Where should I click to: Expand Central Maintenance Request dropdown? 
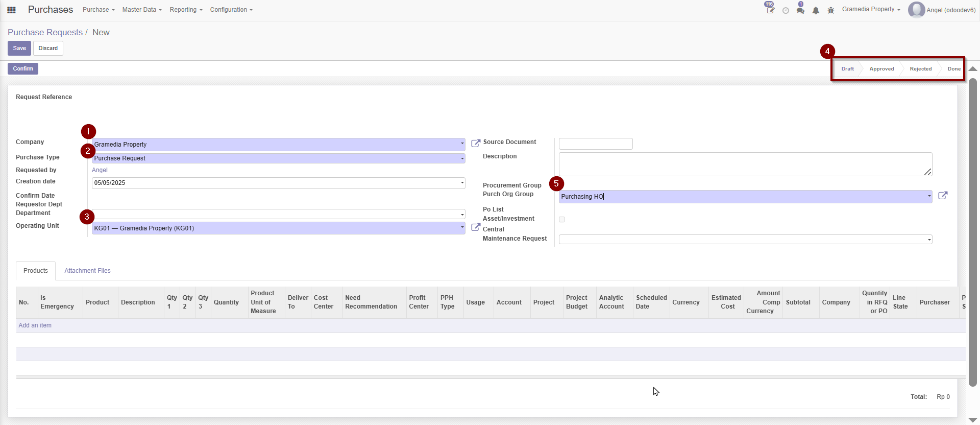coord(929,240)
